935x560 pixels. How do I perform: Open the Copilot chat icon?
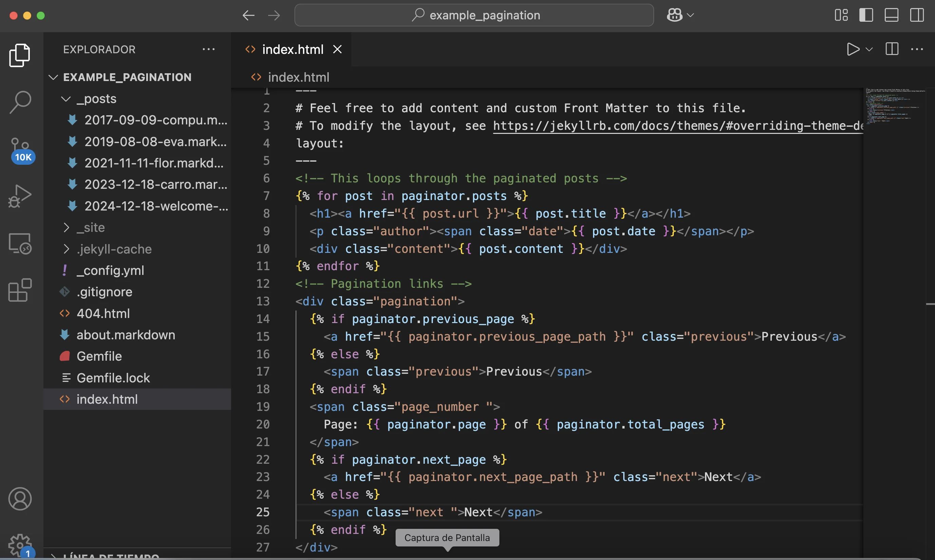tap(674, 16)
